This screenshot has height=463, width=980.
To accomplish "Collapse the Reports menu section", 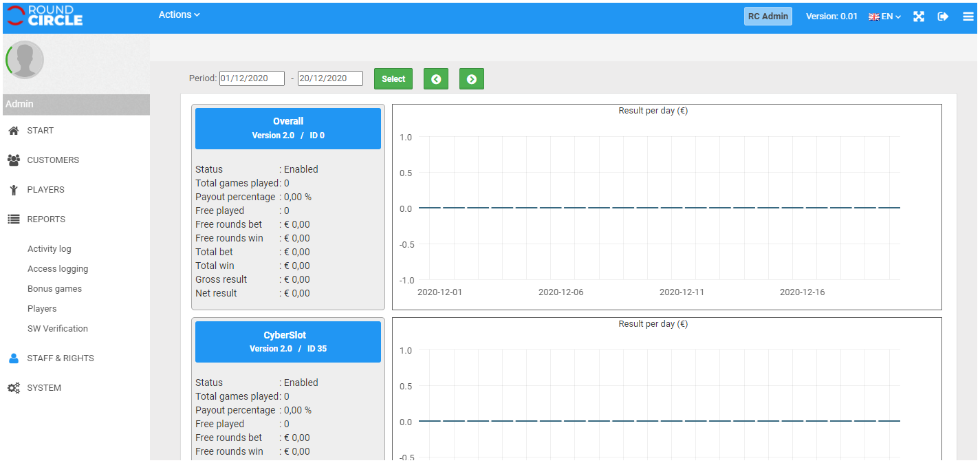I will click(x=45, y=219).
